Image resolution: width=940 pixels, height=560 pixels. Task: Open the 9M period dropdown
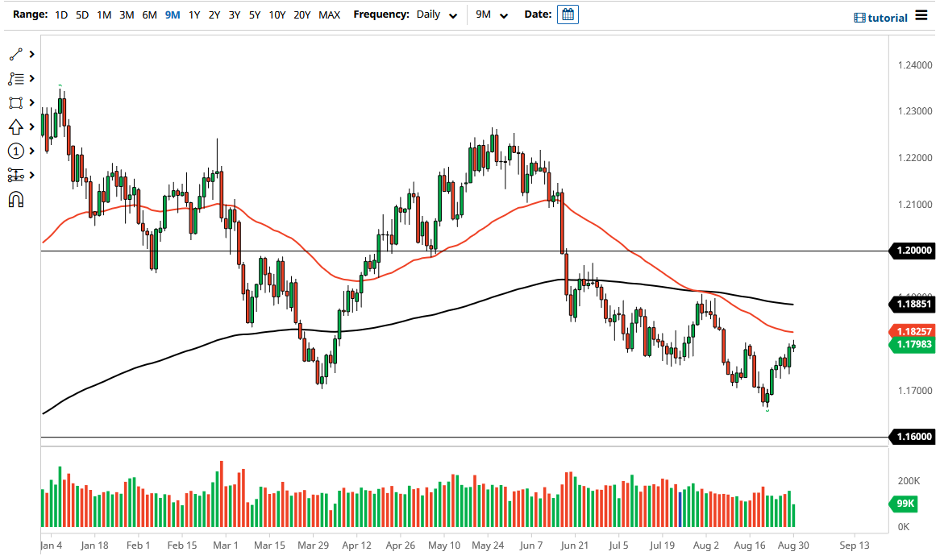click(492, 15)
